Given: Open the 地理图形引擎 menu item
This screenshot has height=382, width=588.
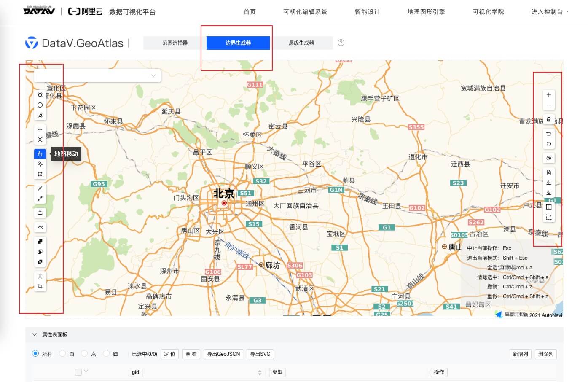Looking at the screenshot, I should tap(426, 12).
